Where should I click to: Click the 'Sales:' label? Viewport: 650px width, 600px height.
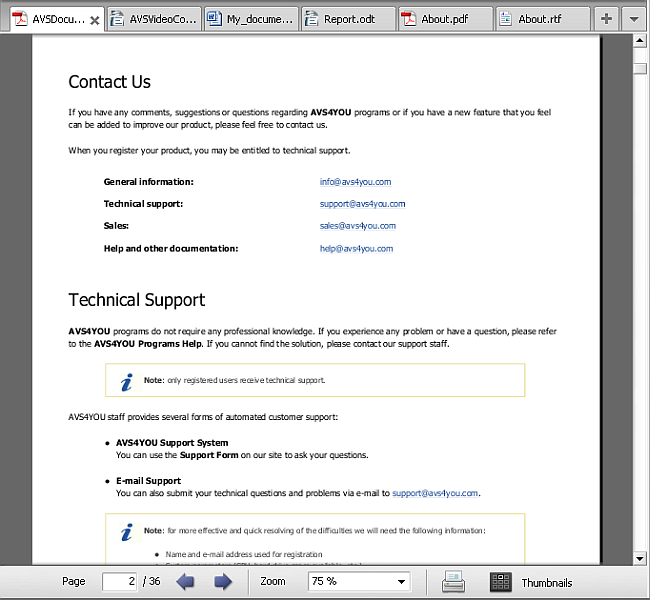pos(116,226)
